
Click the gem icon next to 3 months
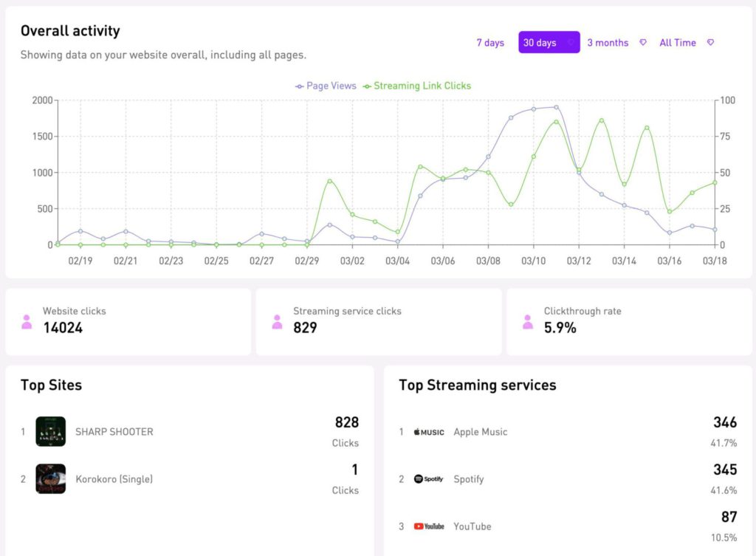(x=642, y=43)
